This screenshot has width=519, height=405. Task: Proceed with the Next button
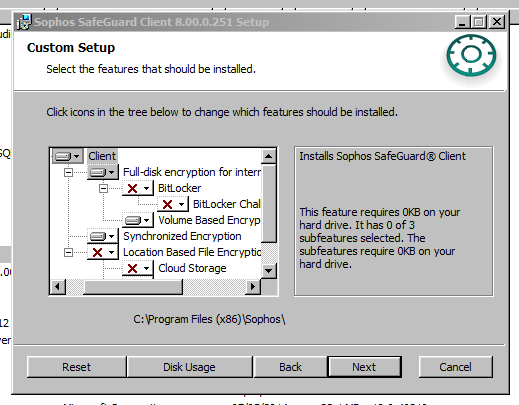364,367
